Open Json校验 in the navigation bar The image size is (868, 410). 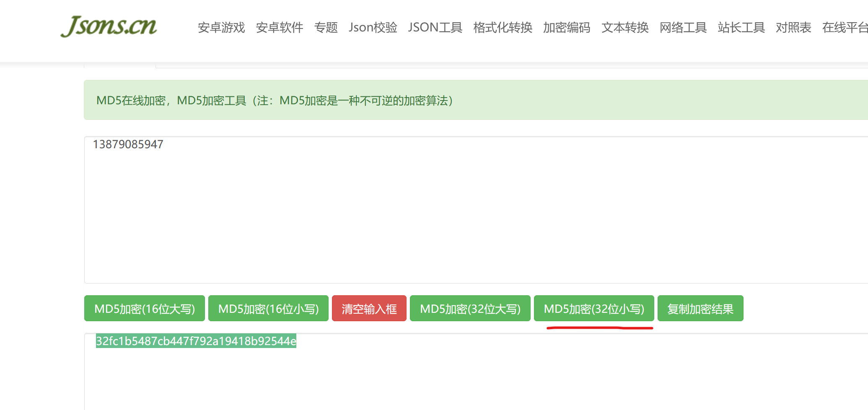coord(373,28)
